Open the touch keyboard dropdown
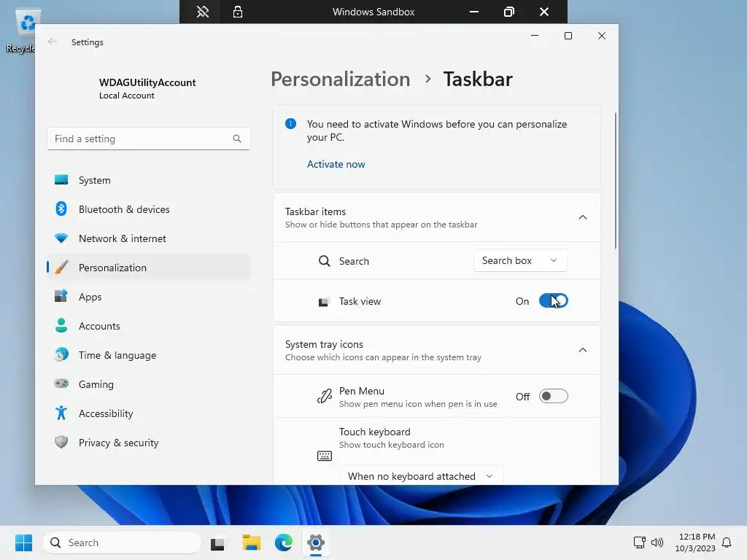The image size is (747, 560). pos(421,475)
